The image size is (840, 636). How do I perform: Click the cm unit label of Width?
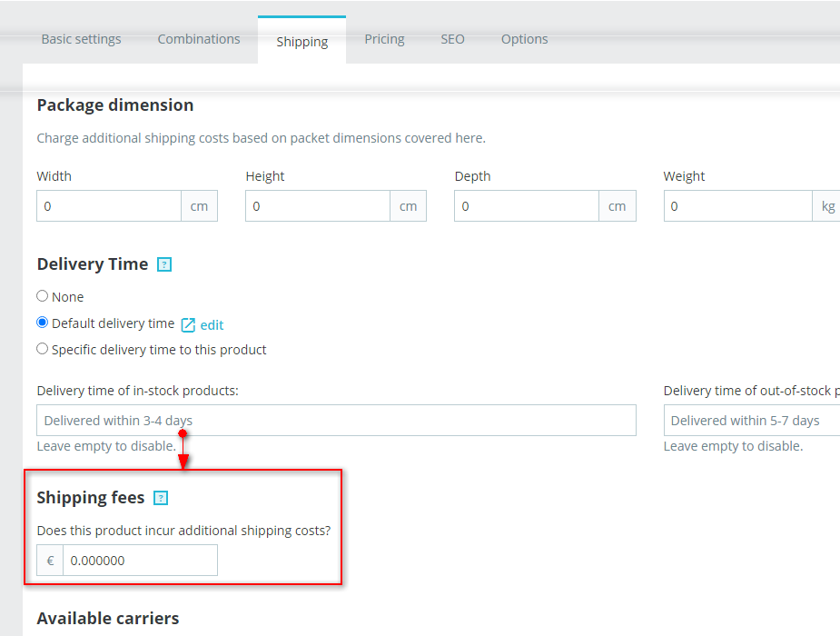[x=199, y=206]
